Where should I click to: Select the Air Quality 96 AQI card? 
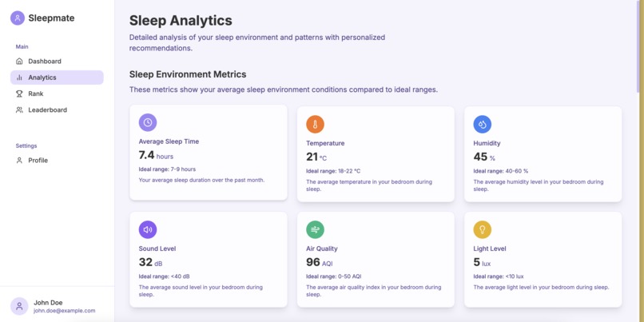[x=376, y=260]
